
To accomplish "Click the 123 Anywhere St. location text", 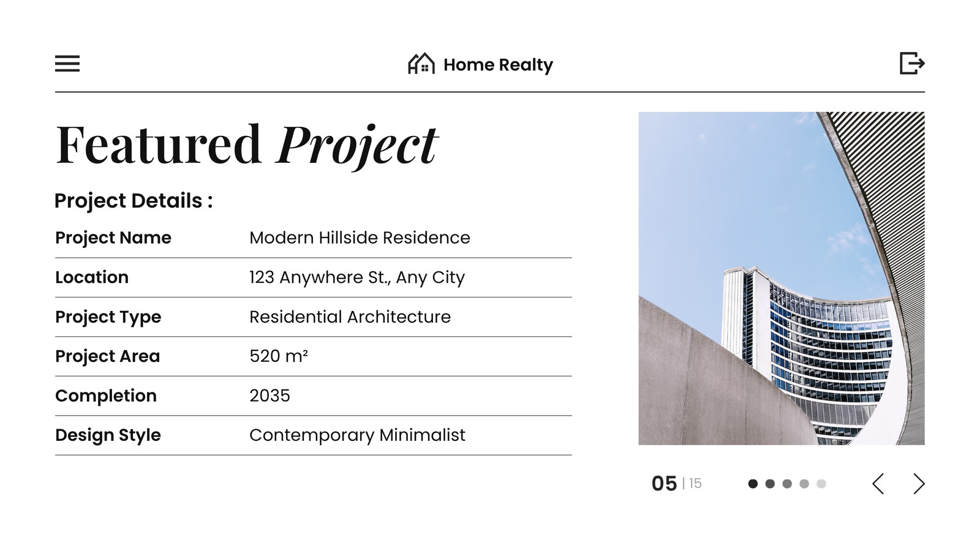I will (x=357, y=277).
